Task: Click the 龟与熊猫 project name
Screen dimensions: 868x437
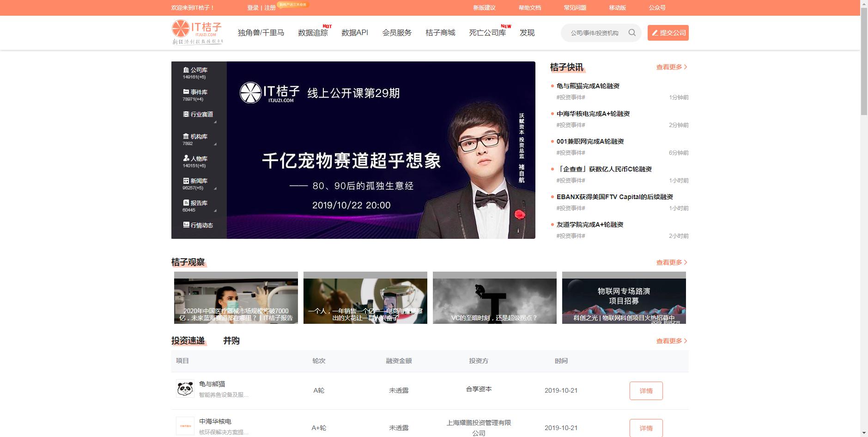Action: coord(212,384)
